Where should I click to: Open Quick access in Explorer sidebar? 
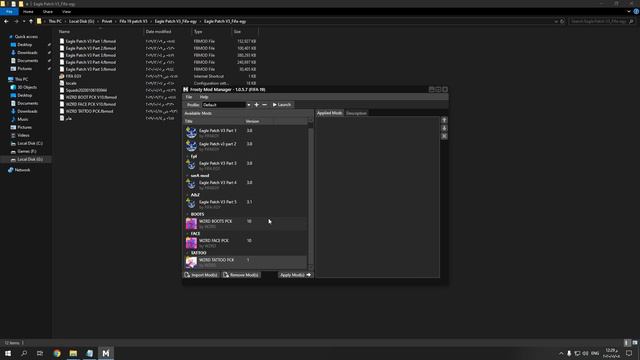pyautogui.click(x=26, y=37)
